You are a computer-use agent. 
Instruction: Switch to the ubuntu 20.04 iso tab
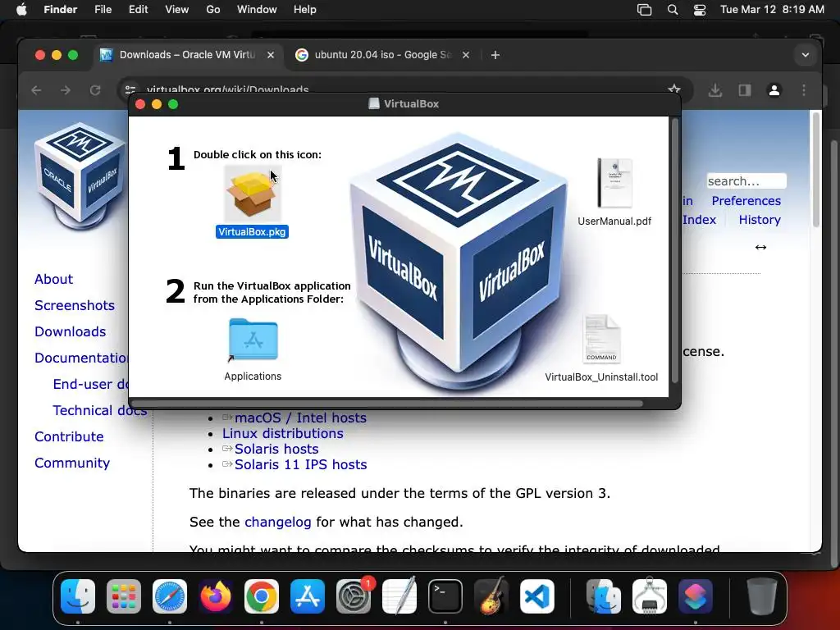coord(383,55)
